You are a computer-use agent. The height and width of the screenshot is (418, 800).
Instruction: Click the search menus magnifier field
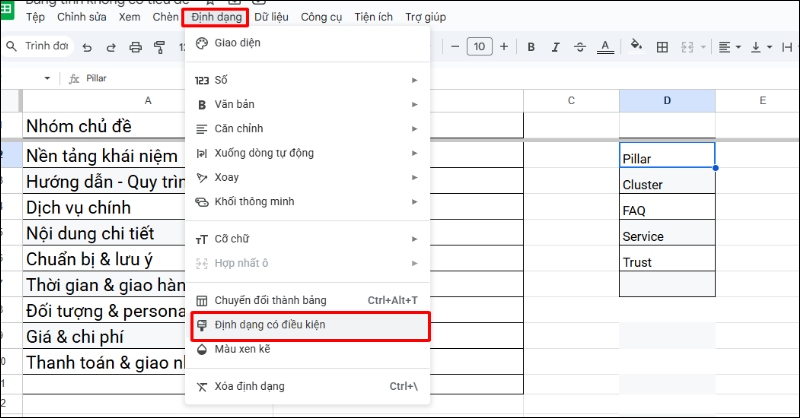coord(38,46)
